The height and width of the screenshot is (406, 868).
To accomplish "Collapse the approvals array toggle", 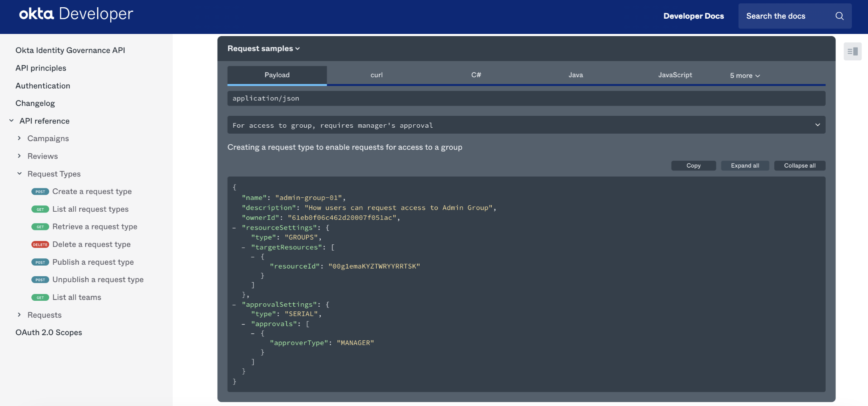I will pos(244,324).
